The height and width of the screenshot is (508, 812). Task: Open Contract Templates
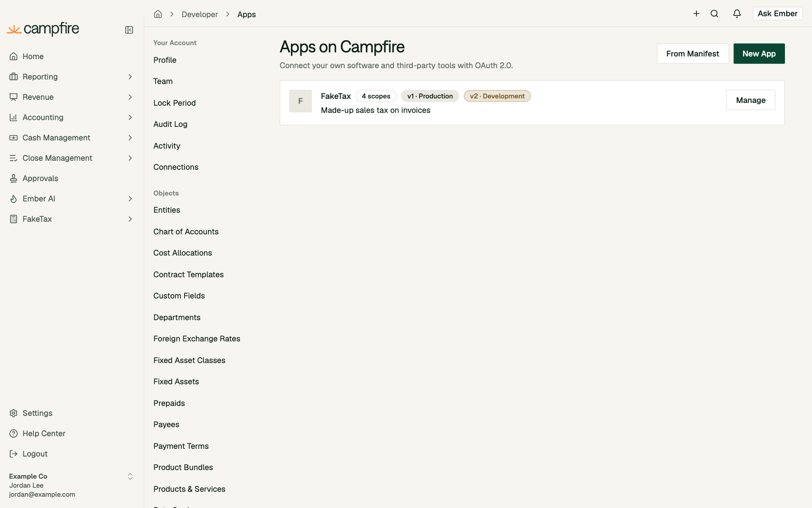(x=188, y=275)
